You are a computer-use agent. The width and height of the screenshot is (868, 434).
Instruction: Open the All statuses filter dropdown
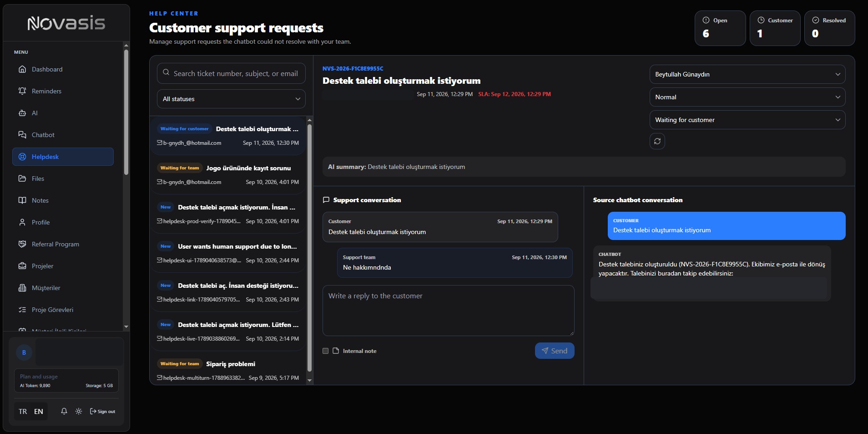click(x=231, y=99)
